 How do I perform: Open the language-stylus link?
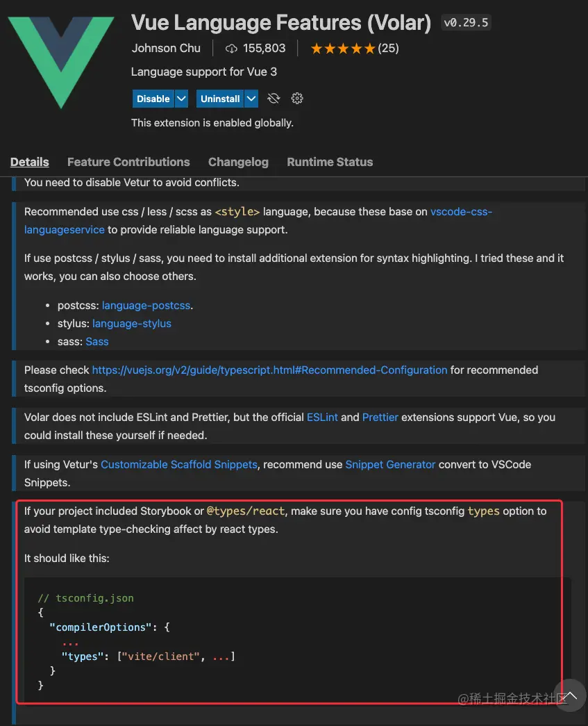[132, 324]
